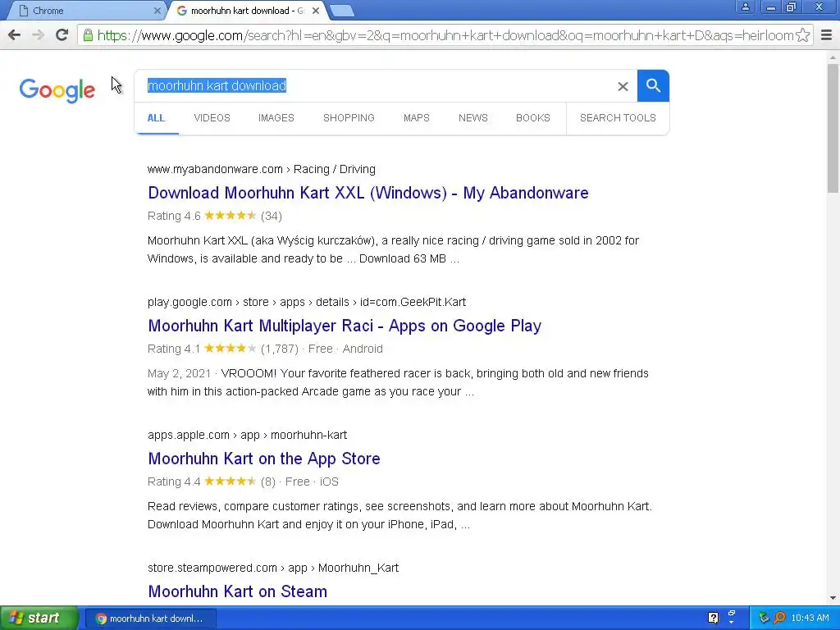Click the snippet text dated May 2, 2021
This screenshot has height=630, width=840.
coord(398,382)
